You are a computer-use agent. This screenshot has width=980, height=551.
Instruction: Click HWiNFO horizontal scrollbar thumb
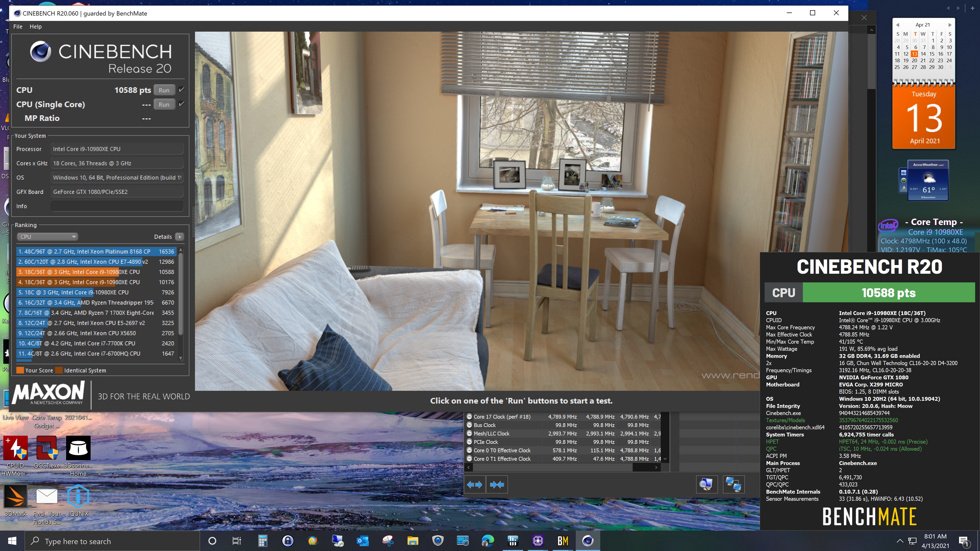[x=553, y=467]
